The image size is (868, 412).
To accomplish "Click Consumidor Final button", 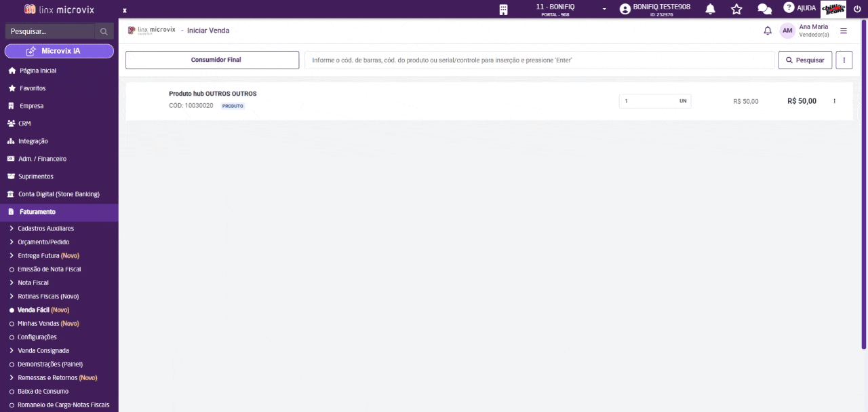I will pos(212,60).
